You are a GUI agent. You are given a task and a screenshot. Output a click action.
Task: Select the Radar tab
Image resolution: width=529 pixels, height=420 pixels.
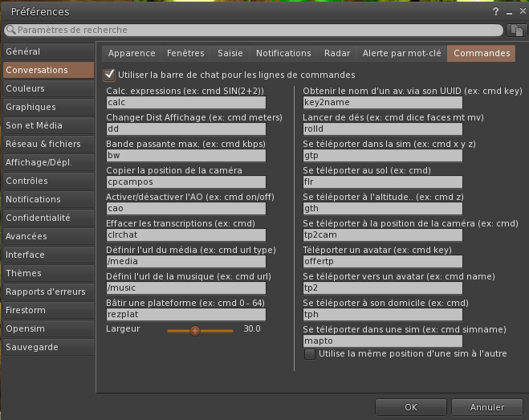click(x=337, y=53)
